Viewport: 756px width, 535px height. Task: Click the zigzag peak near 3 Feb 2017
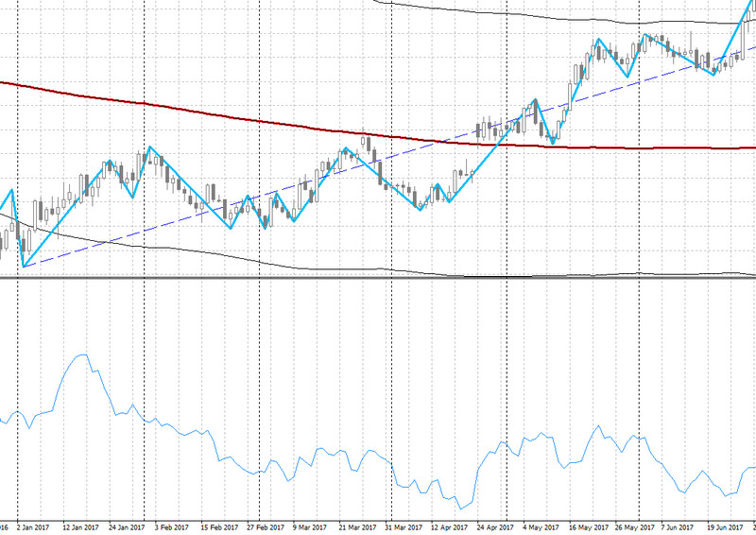tap(149, 147)
